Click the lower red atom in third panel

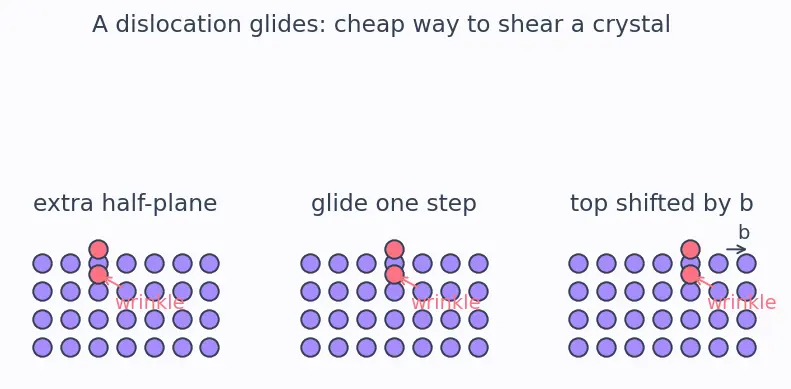coord(690,274)
